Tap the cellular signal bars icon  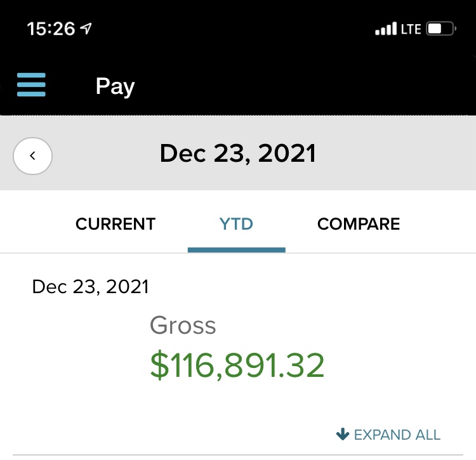tap(386, 30)
